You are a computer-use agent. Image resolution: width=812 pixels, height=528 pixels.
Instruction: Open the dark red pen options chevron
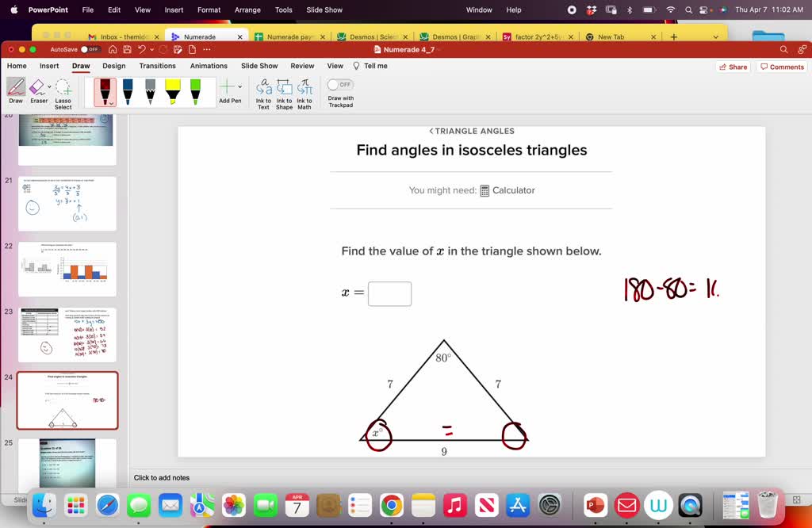point(111,105)
